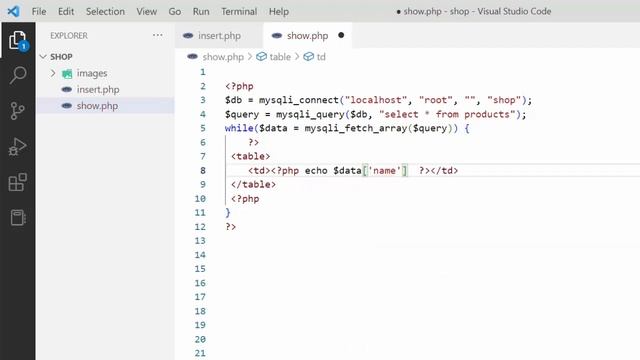Click table in the breadcrumb
Viewport: 640px width, 360px height.
pyautogui.click(x=280, y=57)
